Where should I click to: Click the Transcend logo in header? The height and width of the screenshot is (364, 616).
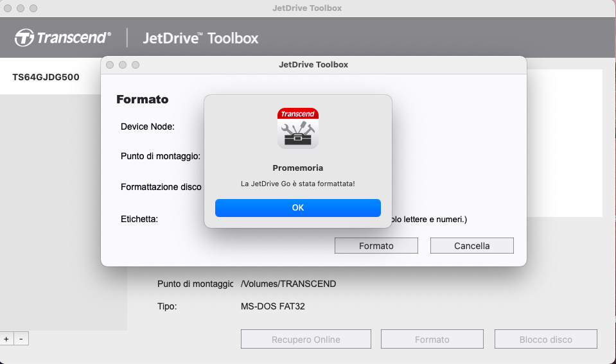click(63, 38)
